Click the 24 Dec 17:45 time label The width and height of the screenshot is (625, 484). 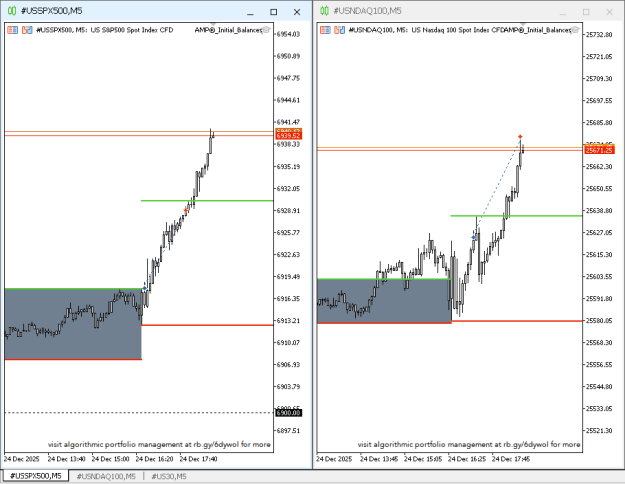(511, 459)
